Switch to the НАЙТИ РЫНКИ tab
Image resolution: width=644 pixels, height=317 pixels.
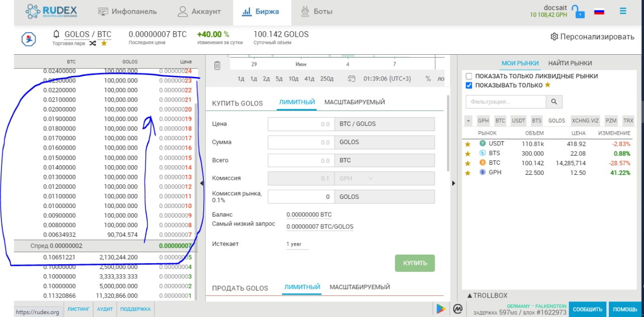570,63
